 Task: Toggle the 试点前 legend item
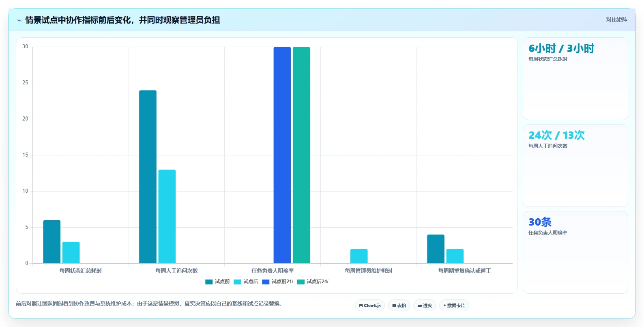217,282
